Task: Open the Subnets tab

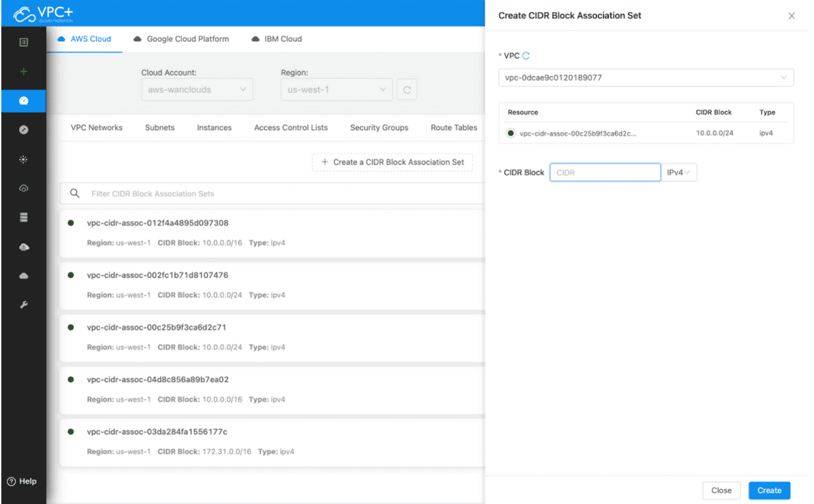Action: pyautogui.click(x=159, y=128)
